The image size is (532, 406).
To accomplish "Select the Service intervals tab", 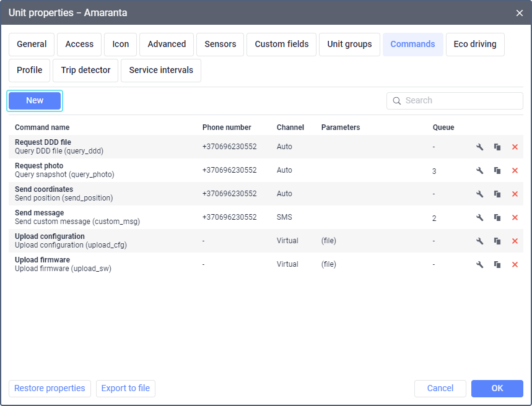I will pyautogui.click(x=161, y=71).
